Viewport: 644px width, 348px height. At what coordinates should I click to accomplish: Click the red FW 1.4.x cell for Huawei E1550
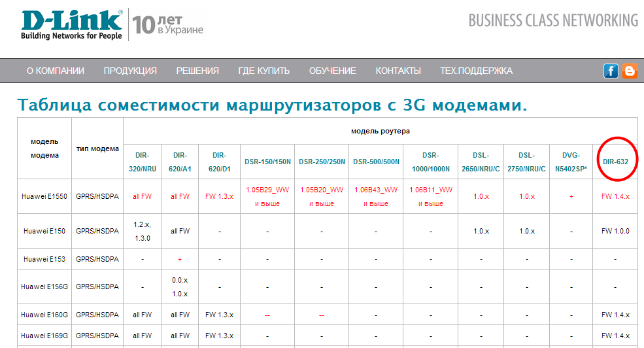click(x=615, y=196)
